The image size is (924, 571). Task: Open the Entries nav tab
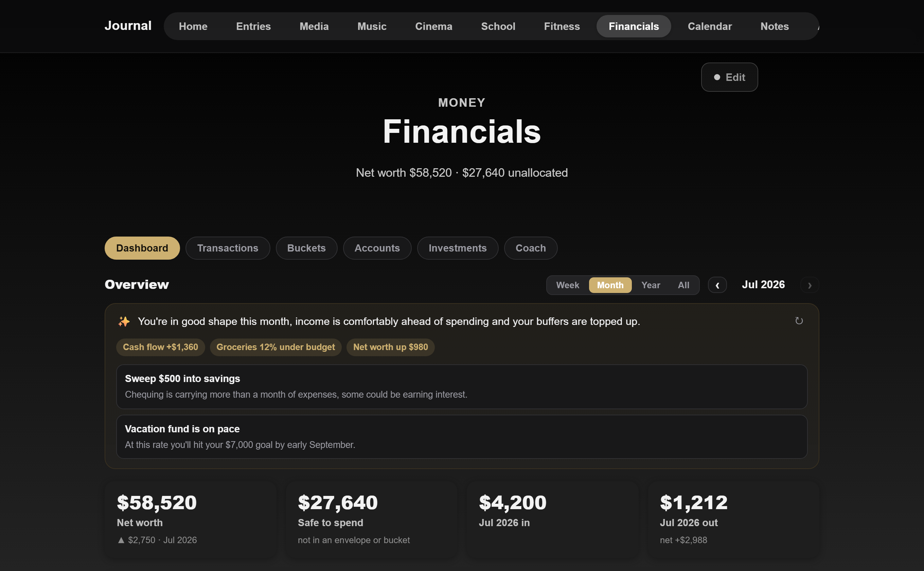pos(253,26)
